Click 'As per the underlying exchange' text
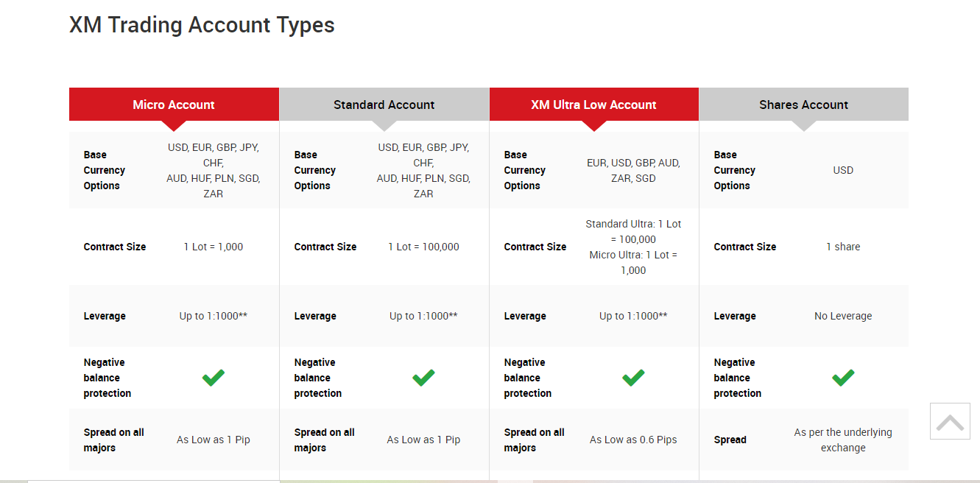 click(x=843, y=440)
